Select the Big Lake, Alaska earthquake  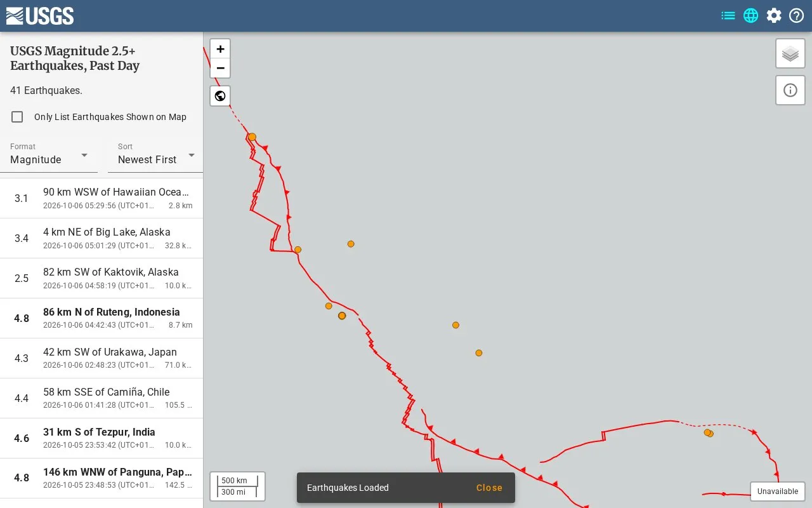(x=101, y=238)
